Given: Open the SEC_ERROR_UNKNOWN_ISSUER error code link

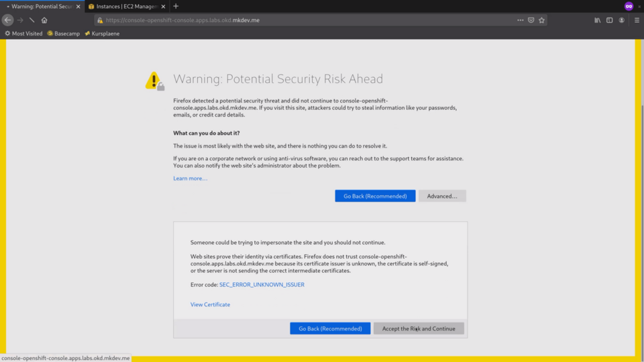Looking at the screenshot, I should 262,284.
